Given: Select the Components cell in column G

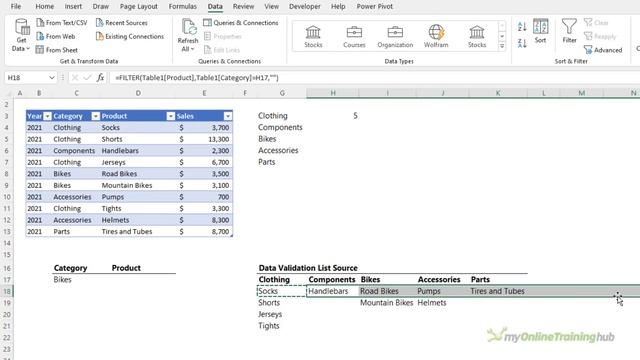Looking at the screenshot, I should 282,127.
